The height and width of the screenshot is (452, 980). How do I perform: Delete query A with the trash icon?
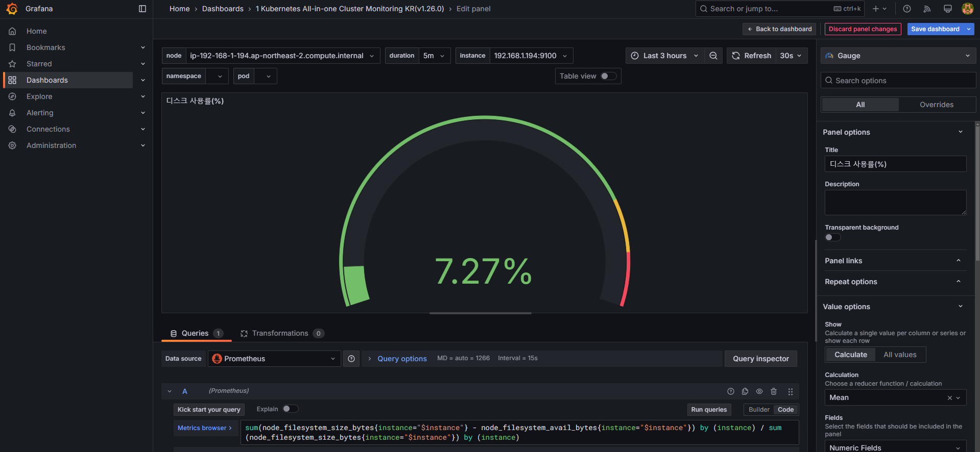pos(774,391)
